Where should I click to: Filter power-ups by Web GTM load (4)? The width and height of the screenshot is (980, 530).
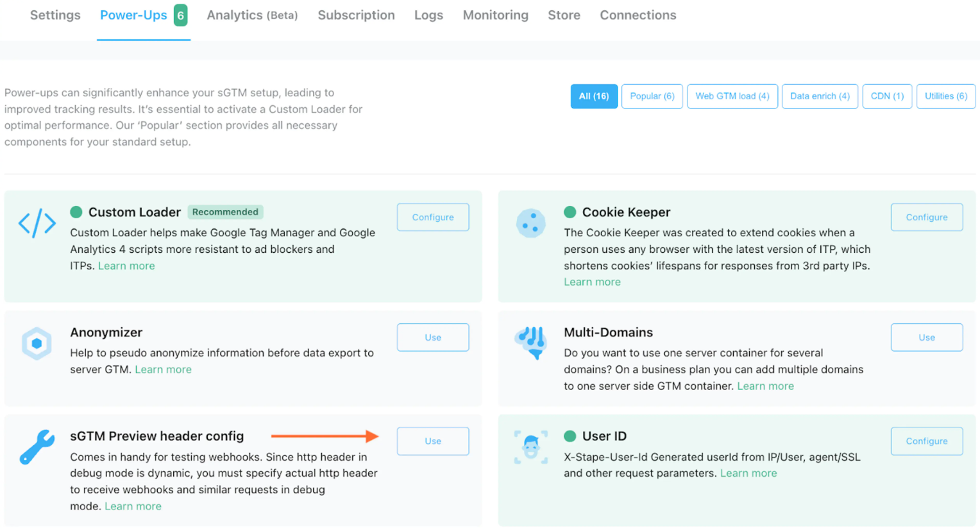732,96
